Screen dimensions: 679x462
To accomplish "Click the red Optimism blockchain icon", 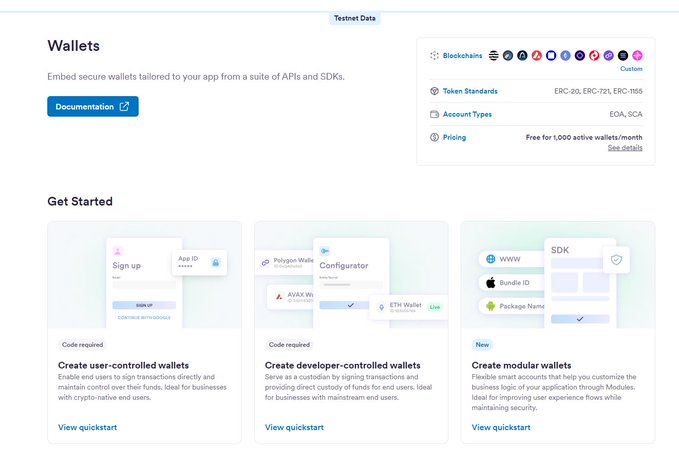I will click(x=594, y=55).
